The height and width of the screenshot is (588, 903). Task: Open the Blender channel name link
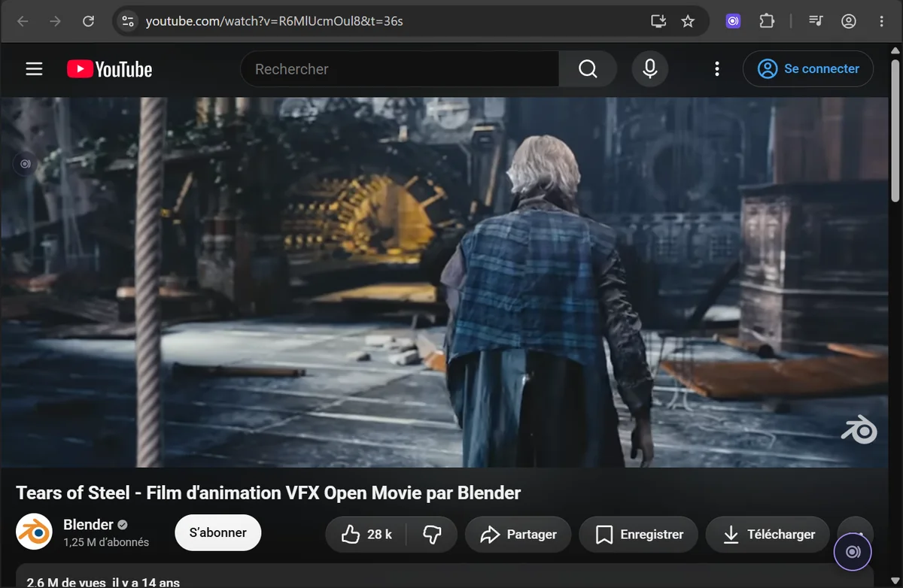(x=88, y=524)
